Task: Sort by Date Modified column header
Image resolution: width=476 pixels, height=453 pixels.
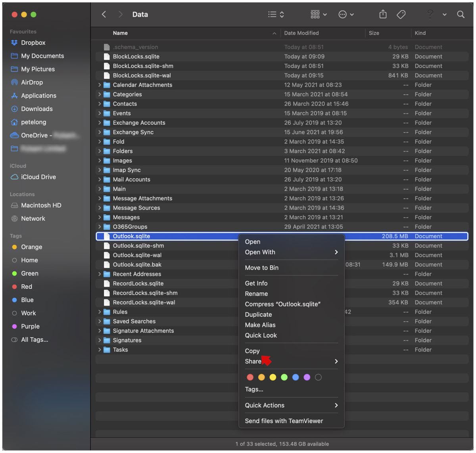Action: point(322,33)
